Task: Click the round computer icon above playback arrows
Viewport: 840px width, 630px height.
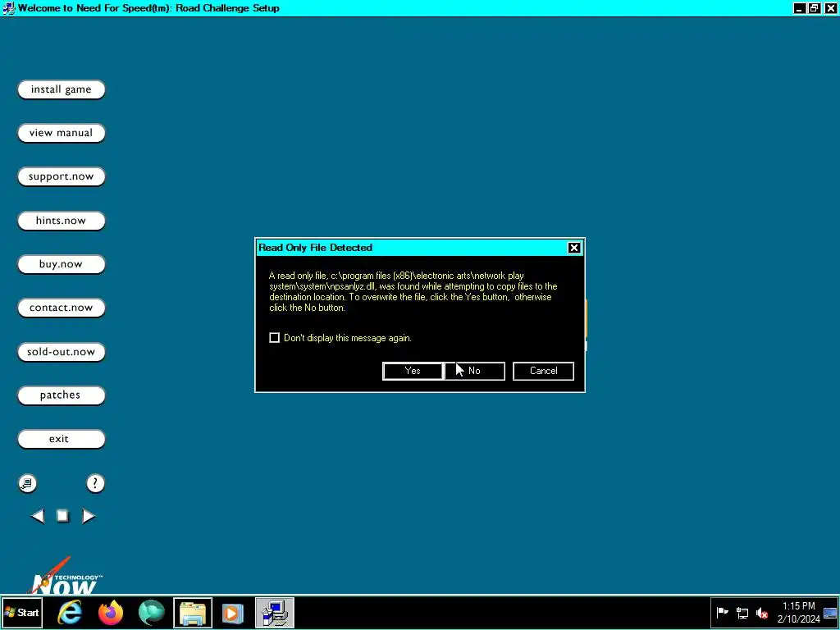Action: [27, 483]
